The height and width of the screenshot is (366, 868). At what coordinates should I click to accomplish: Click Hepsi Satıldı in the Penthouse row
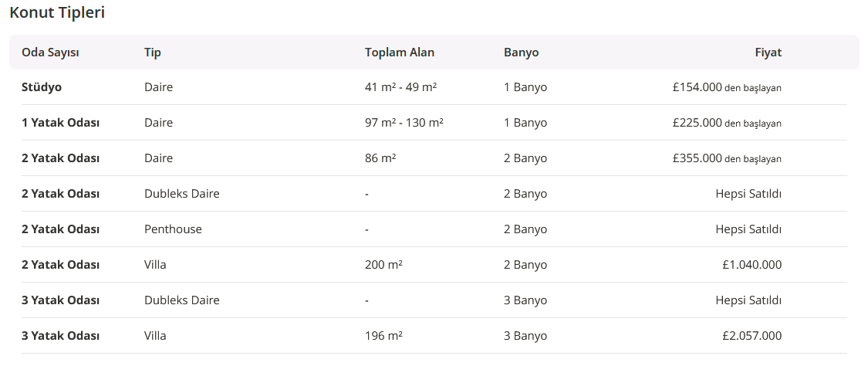point(748,229)
